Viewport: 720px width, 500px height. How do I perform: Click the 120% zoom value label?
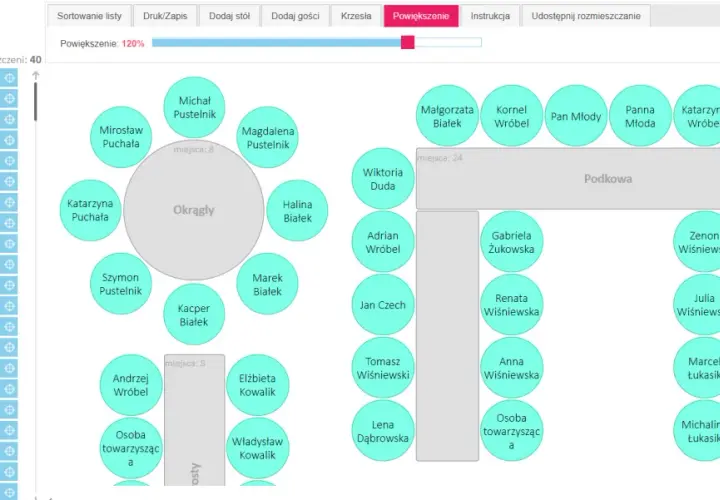pos(133,44)
